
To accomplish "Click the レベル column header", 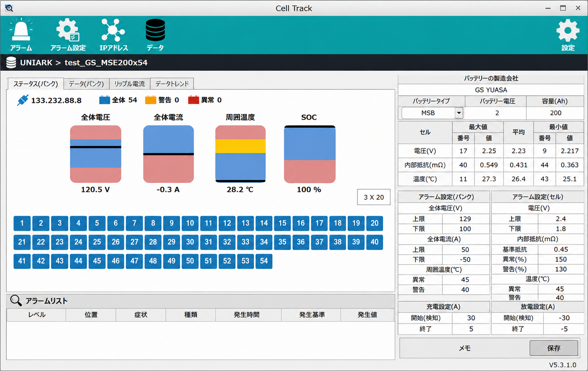I will pos(36,315).
